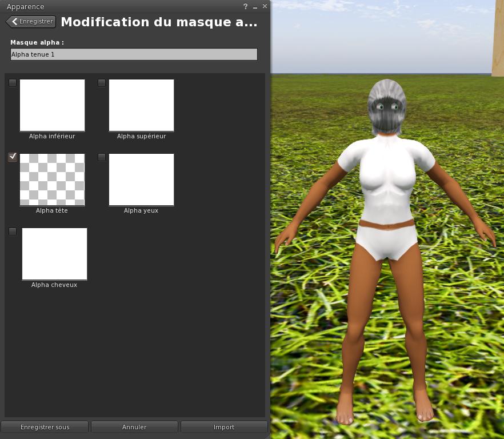
Task: Open the Alpha inférieur texture picker
Action: coord(52,105)
